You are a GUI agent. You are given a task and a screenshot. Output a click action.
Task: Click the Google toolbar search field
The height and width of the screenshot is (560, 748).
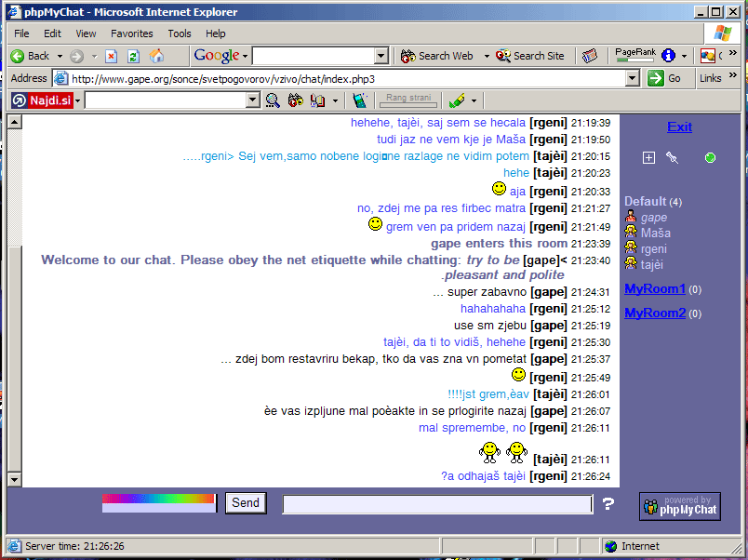pyautogui.click(x=314, y=56)
